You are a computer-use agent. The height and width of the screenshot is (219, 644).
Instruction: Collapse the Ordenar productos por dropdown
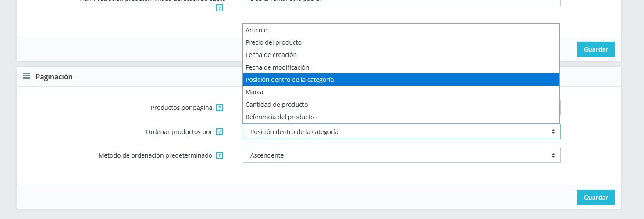pyautogui.click(x=401, y=132)
